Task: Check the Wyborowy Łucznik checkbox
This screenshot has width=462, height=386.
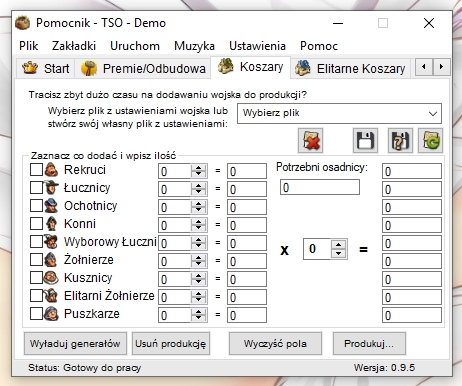Action: pos(36,241)
